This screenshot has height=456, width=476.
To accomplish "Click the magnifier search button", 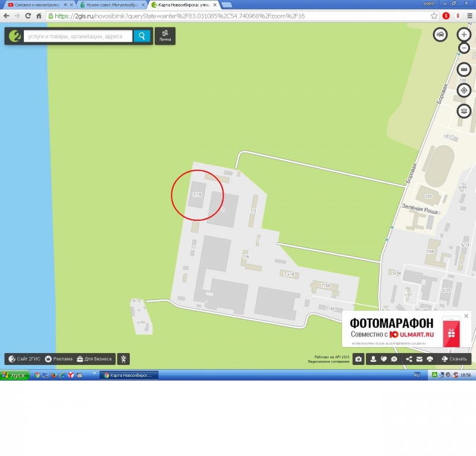I will 142,36.
